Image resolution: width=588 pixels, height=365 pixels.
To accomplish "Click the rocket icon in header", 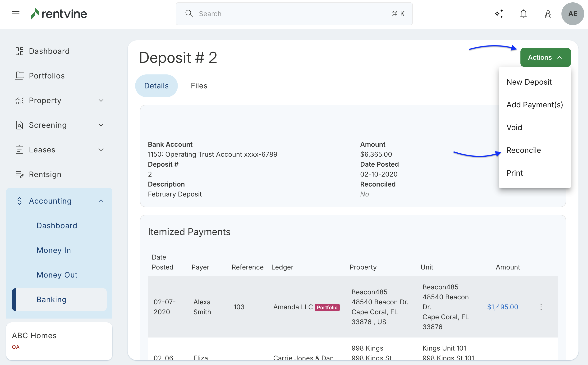I will point(548,14).
